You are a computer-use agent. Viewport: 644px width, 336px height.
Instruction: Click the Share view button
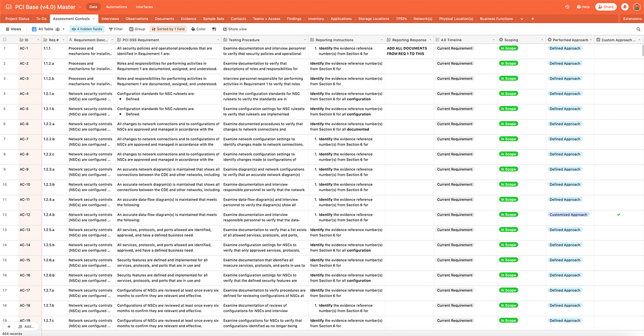[234, 29]
